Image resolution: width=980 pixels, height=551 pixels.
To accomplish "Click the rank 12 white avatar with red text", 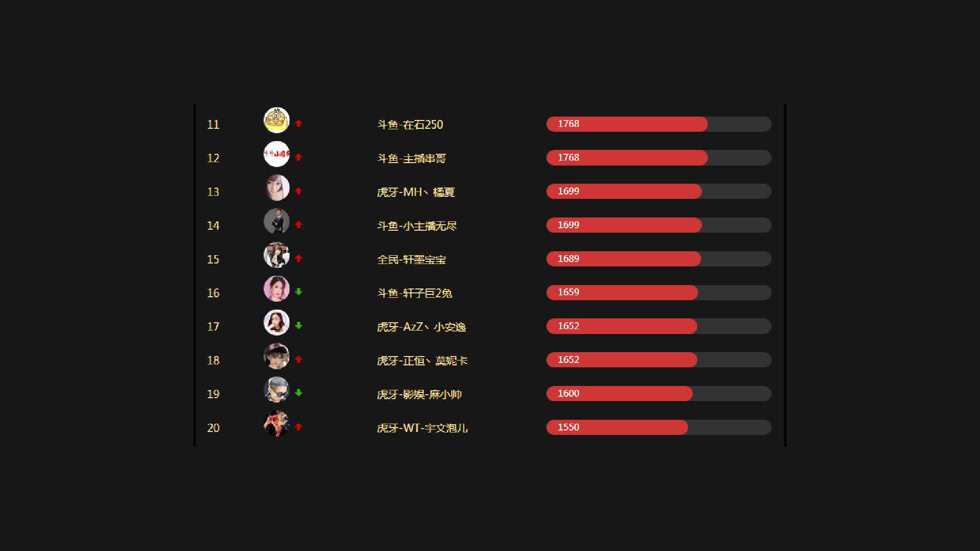I will (276, 154).
